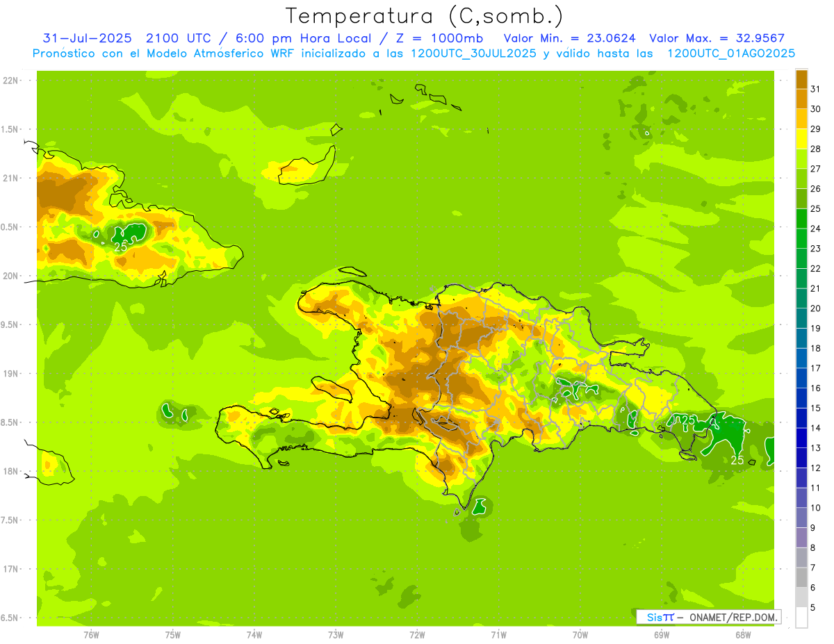834x644 pixels.
Task: Click the color scale value 9
Action: coord(812,528)
